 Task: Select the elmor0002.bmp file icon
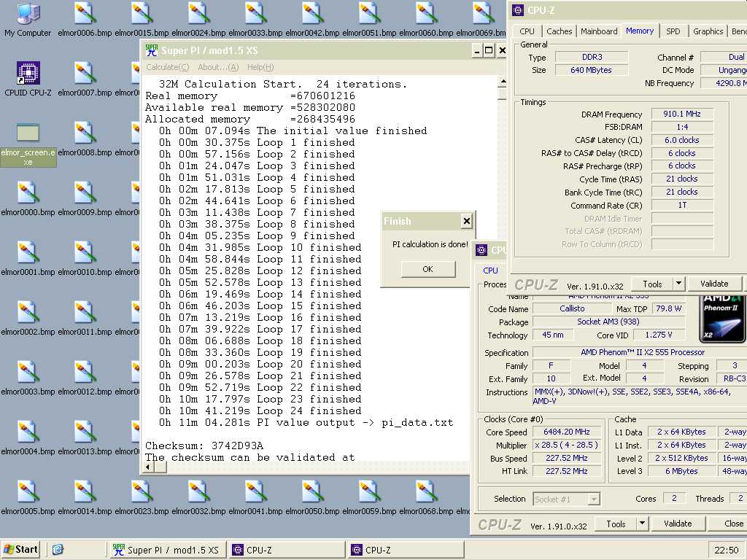(x=28, y=319)
